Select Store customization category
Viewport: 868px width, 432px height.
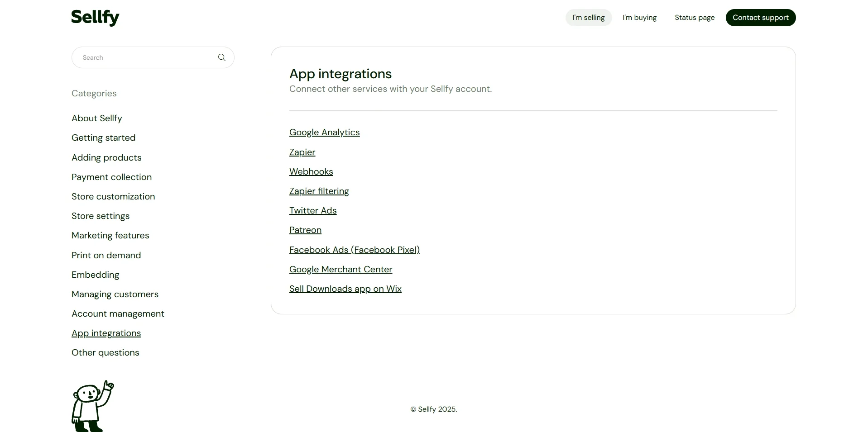tap(113, 196)
